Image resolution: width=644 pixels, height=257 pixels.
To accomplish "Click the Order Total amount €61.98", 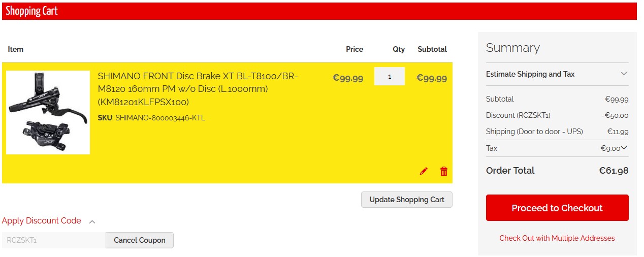I will (614, 171).
